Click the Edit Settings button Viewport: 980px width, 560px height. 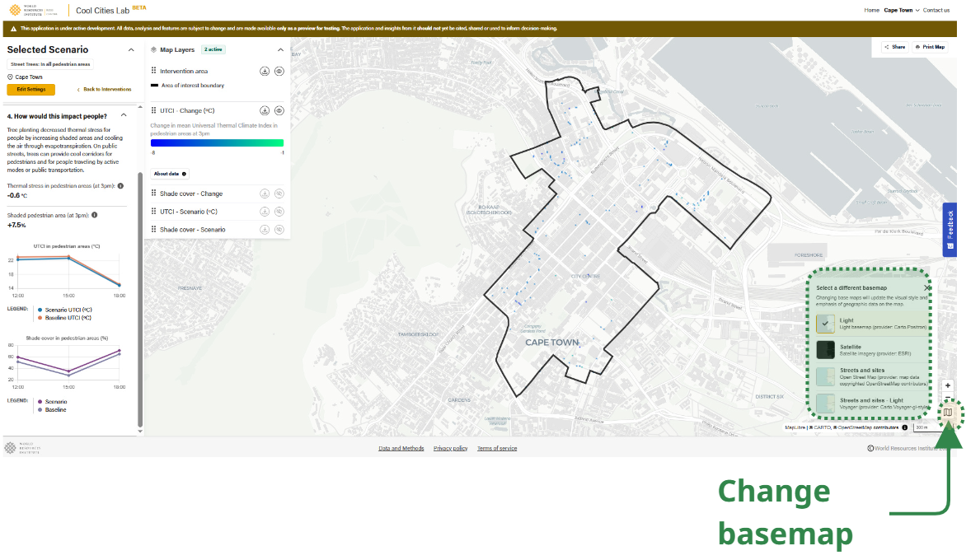pyautogui.click(x=31, y=89)
